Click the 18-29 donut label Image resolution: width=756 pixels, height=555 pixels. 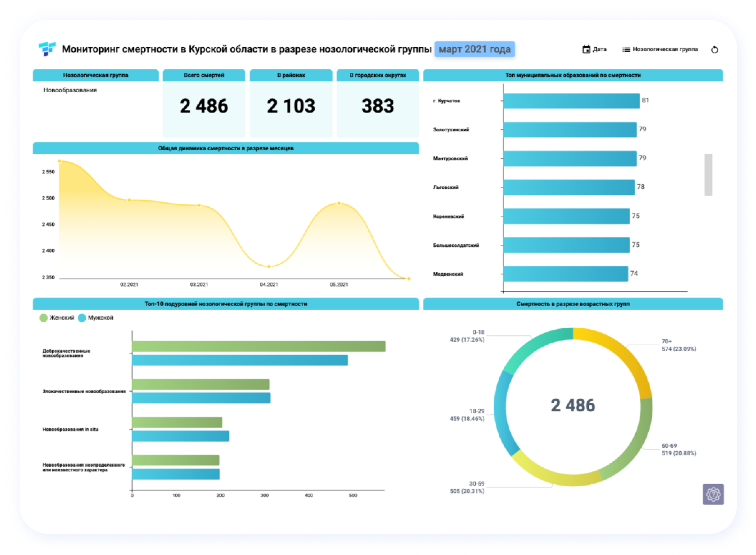point(467,415)
